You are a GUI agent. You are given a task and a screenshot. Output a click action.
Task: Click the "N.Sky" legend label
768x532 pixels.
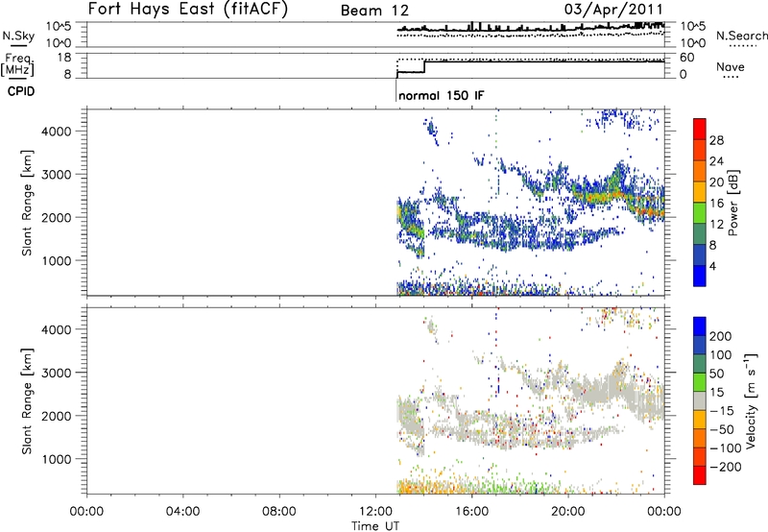point(18,36)
